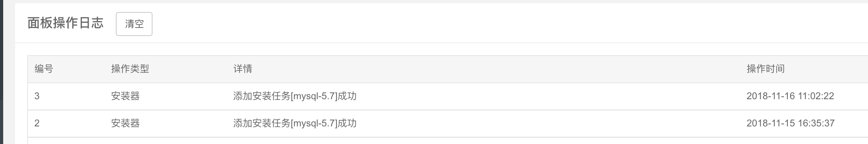Open details text of log entry 2
This screenshot has width=868, height=144.
(x=295, y=123)
